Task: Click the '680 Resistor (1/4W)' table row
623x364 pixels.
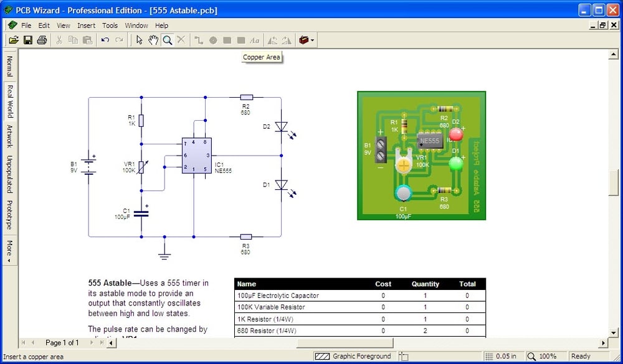Action: click(360, 330)
